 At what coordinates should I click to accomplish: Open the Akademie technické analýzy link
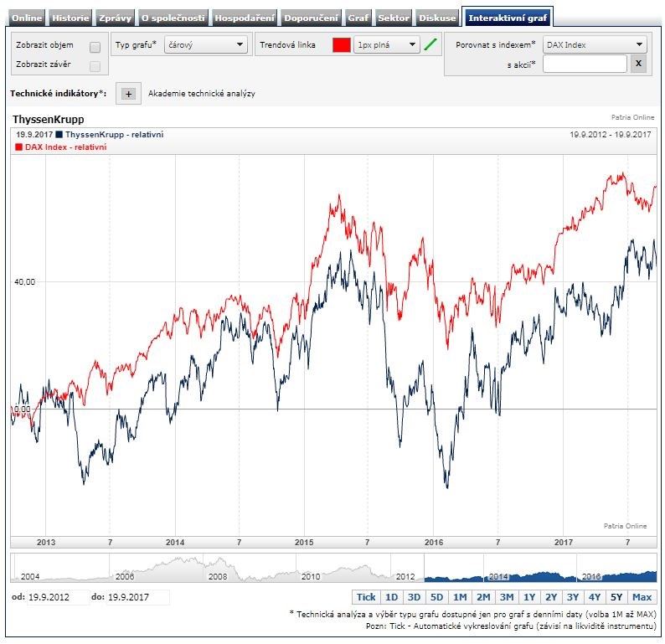(201, 94)
